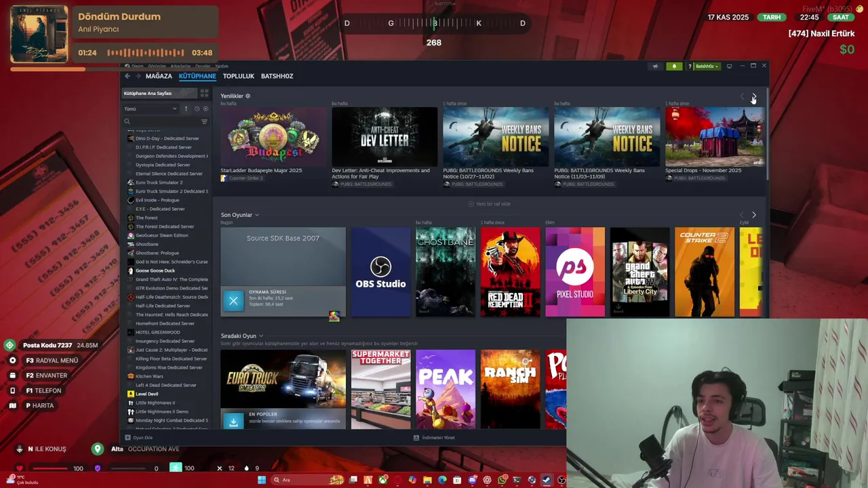
Task: Click Yeni bir raf ekle
Action: pyautogui.click(x=490, y=204)
